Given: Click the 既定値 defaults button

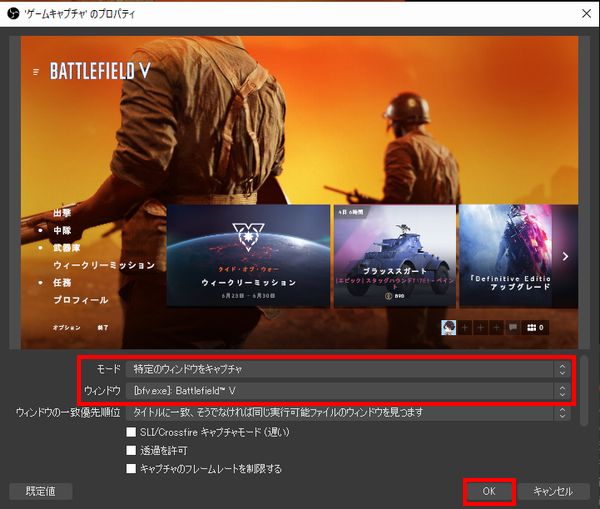Looking at the screenshot, I should pos(41,491).
